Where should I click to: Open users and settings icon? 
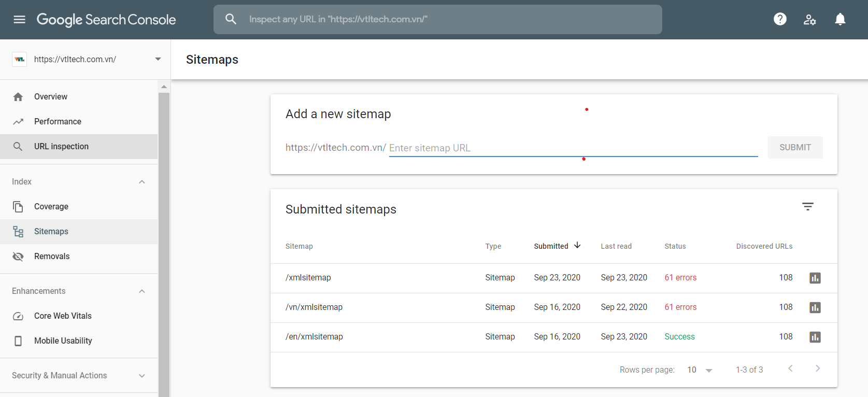pyautogui.click(x=810, y=20)
